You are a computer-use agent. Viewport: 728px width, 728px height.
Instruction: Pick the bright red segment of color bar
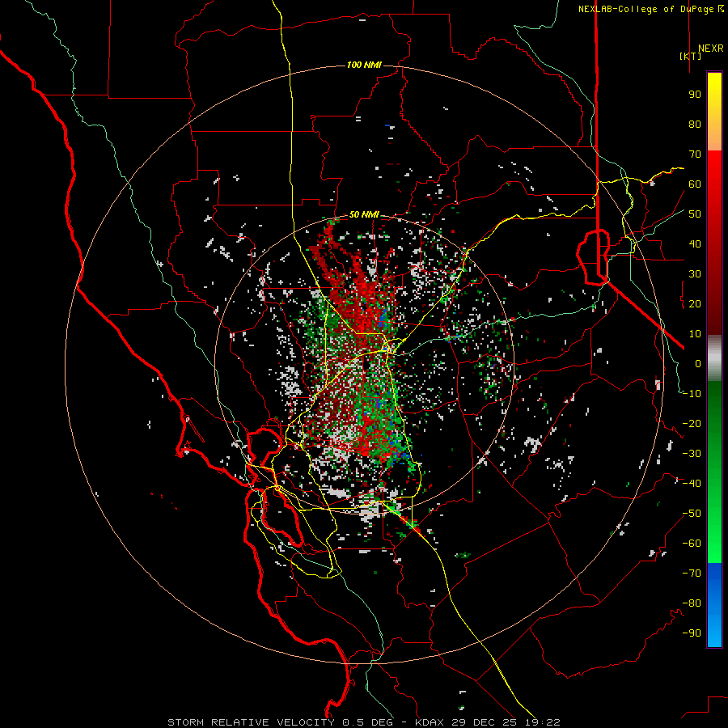714,170
